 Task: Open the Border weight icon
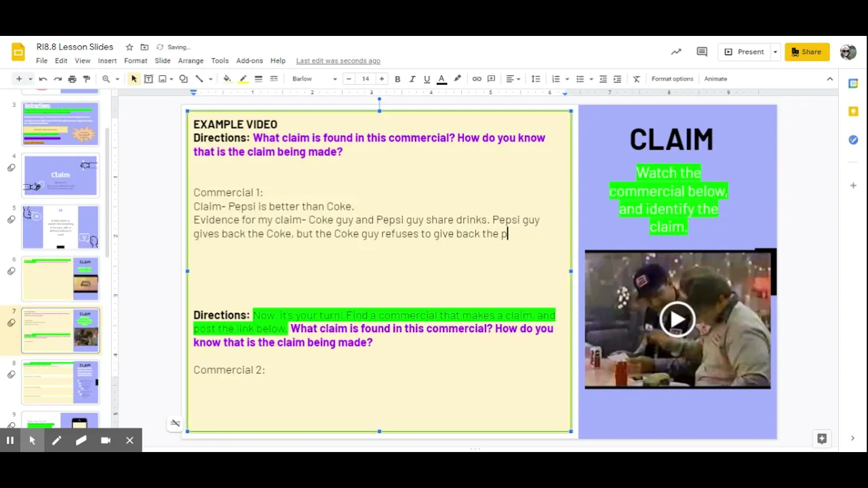click(x=258, y=79)
